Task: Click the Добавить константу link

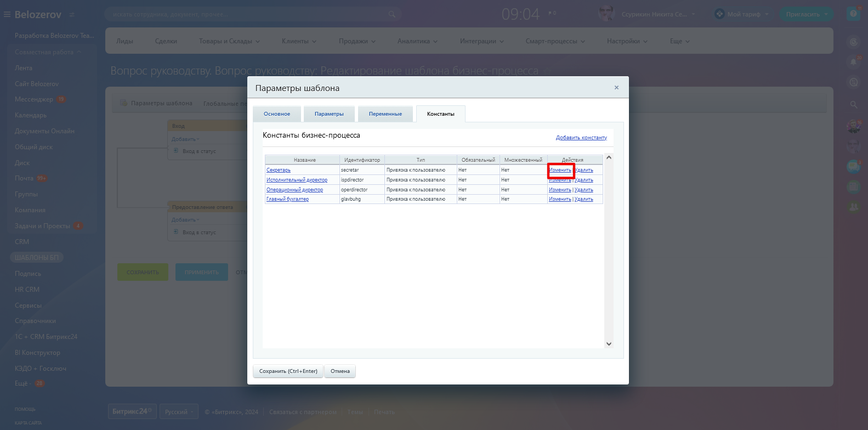Action: tap(581, 138)
